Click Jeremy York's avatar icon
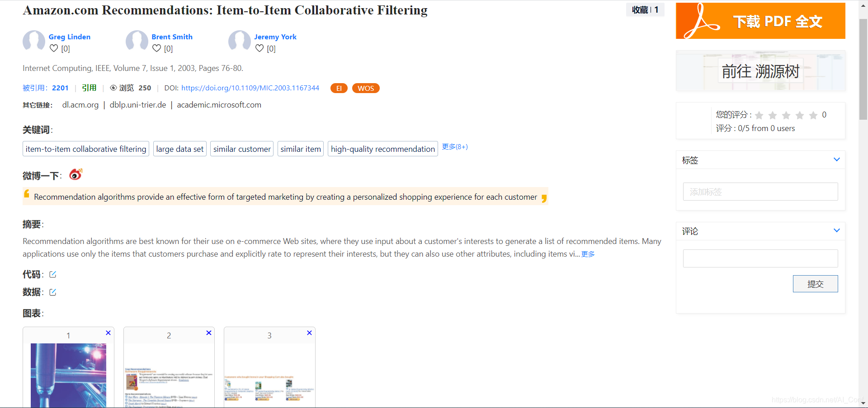Viewport: 868px width, 408px height. click(240, 42)
